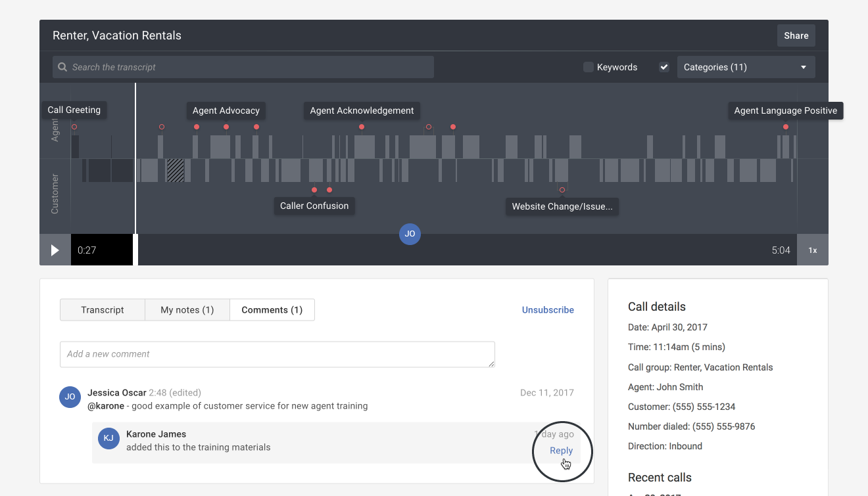Screen dimensions: 868x496
Task: Select the Agent Advocacy category label
Action: point(226,110)
